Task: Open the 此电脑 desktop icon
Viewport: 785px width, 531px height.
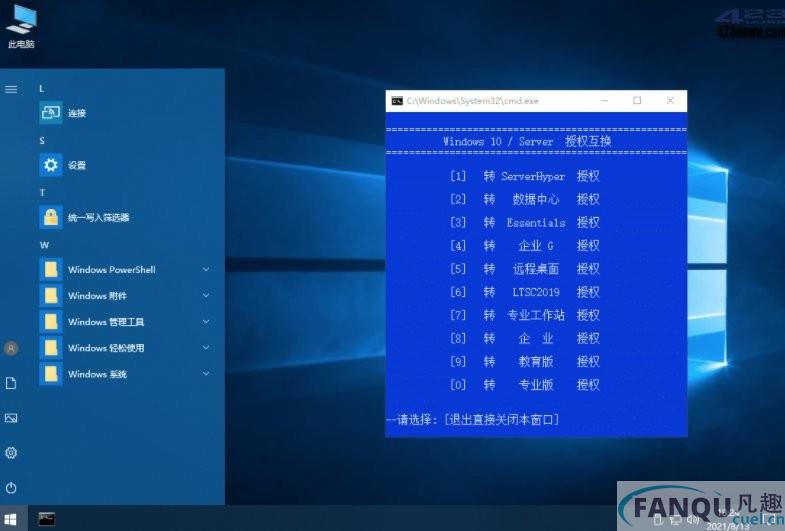Action: pyautogui.click(x=21, y=26)
